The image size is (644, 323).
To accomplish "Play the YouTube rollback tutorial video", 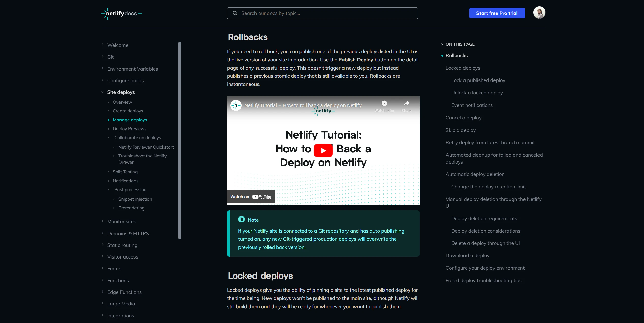I will [x=323, y=150].
